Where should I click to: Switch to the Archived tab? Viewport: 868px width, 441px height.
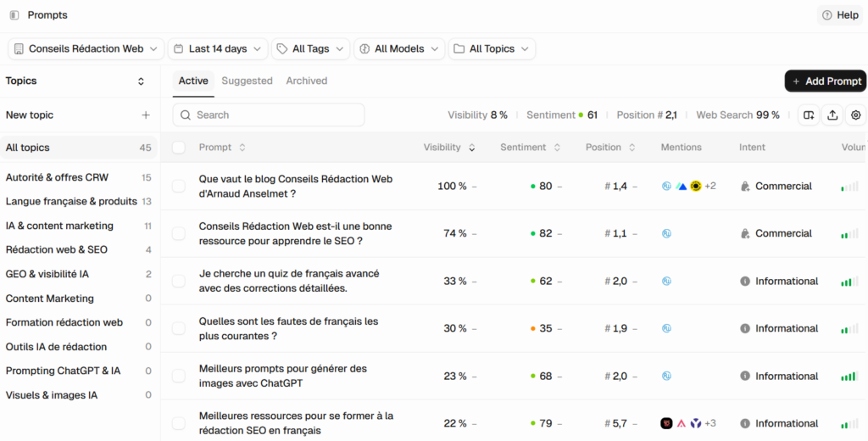click(307, 81)
